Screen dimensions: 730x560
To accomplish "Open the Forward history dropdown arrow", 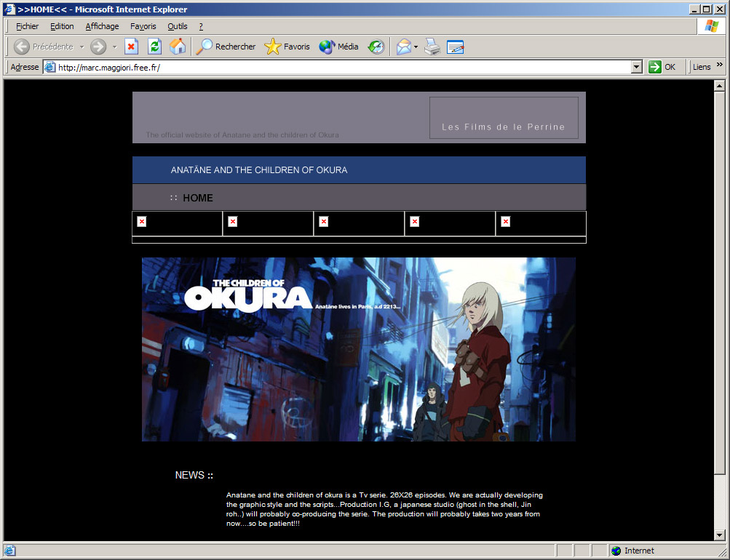I will [x=114, y=47].
